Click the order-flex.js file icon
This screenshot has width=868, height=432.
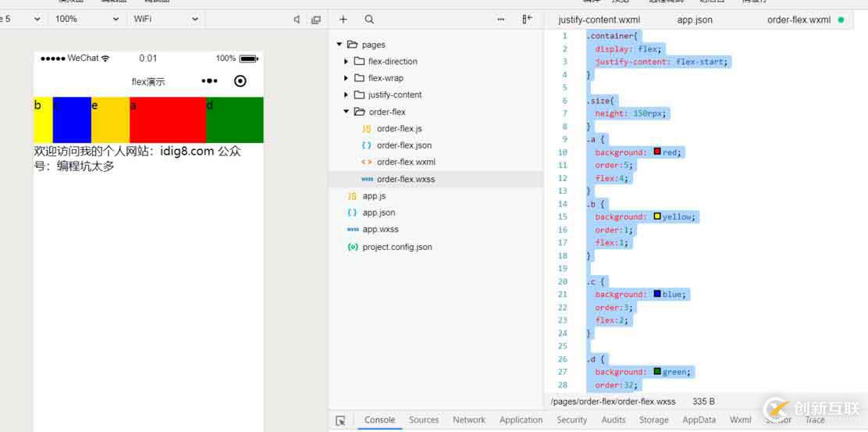pos(366,128)
